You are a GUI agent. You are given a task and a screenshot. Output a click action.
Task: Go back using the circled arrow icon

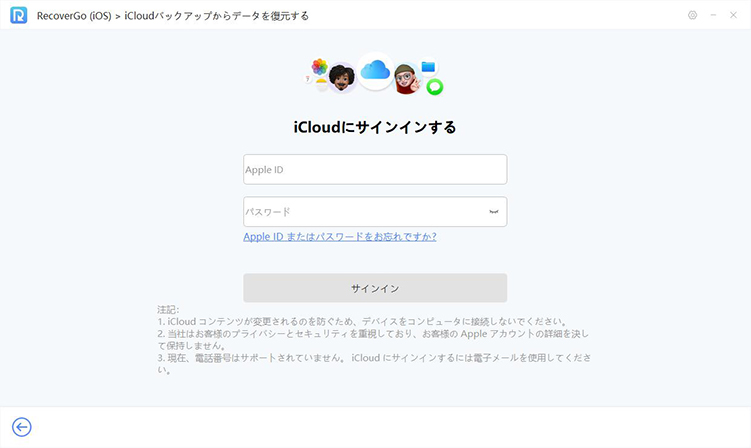pos(22,427)
